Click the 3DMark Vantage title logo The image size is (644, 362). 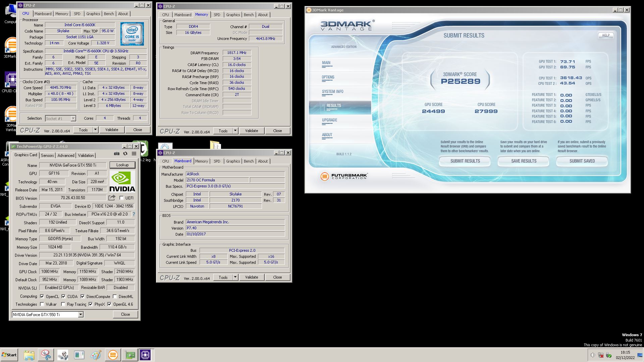347,25
